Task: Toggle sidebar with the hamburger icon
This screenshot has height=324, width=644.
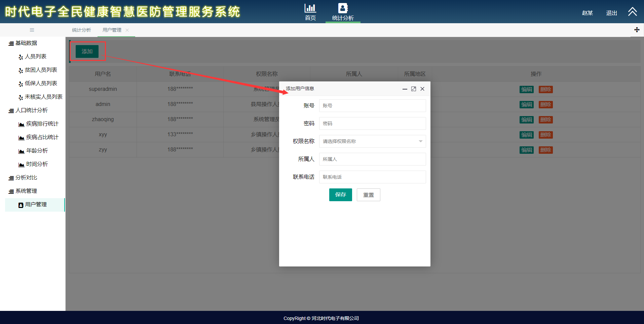Action: click(32, 30)
